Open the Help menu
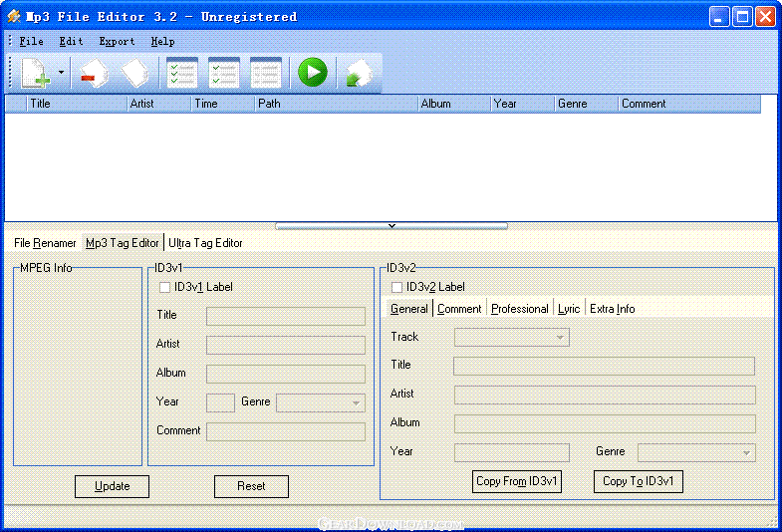Screen dimensions: 782x532 [162, 42]
